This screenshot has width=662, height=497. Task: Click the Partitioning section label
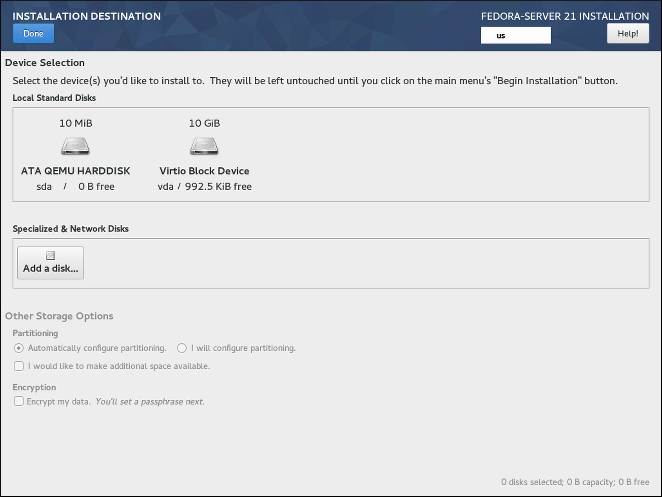click(35, 333)
